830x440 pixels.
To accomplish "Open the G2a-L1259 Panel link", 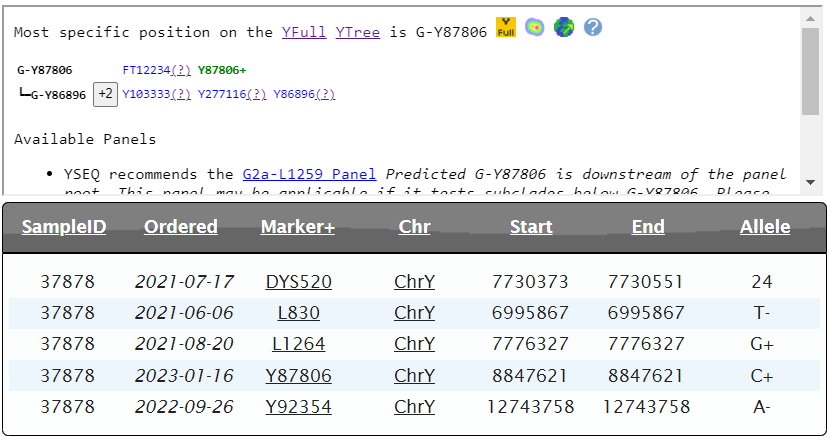I will coord(309,174).
